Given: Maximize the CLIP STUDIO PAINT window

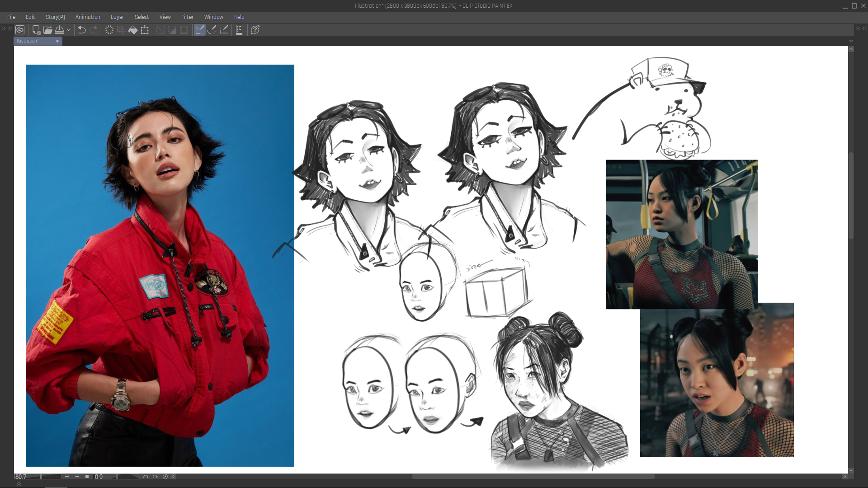Looking at the screenshot, I should [x=854, y=6].
